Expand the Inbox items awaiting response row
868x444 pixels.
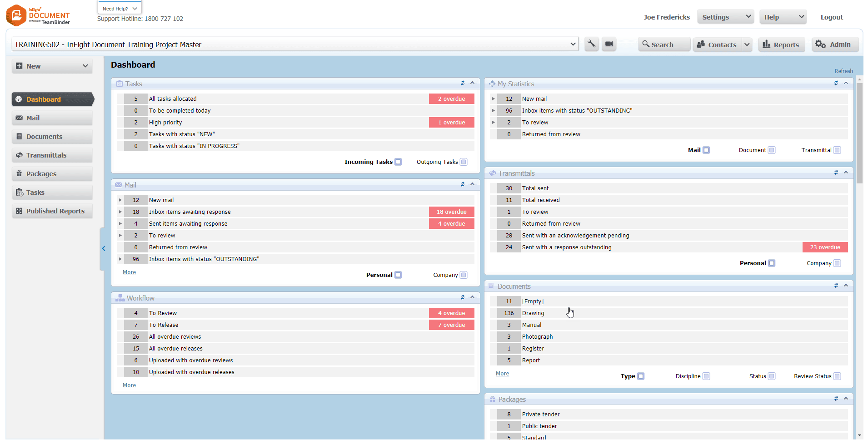tap(120, 212)
